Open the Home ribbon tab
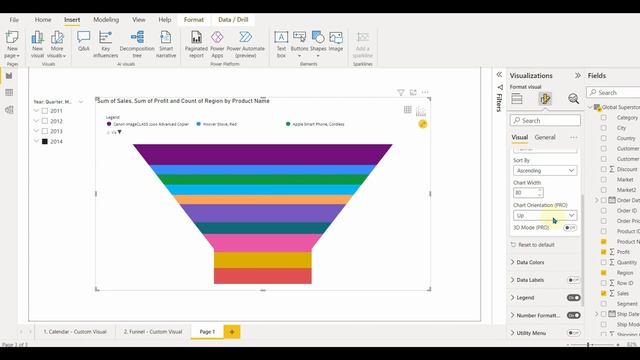Screen dimensions: 640x360 (43, 20)
